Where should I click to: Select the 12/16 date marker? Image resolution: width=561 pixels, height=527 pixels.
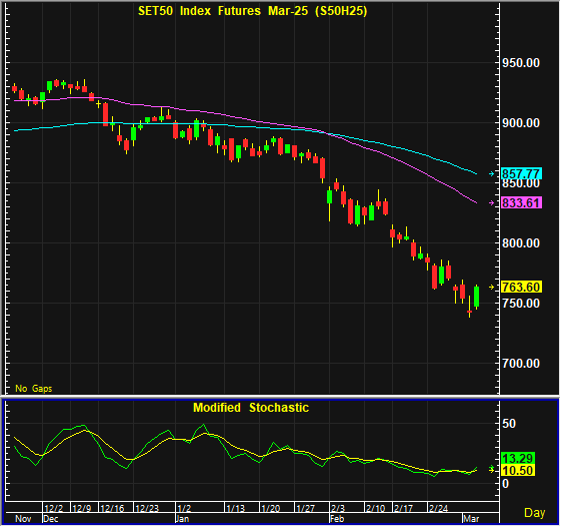(112, 508)
